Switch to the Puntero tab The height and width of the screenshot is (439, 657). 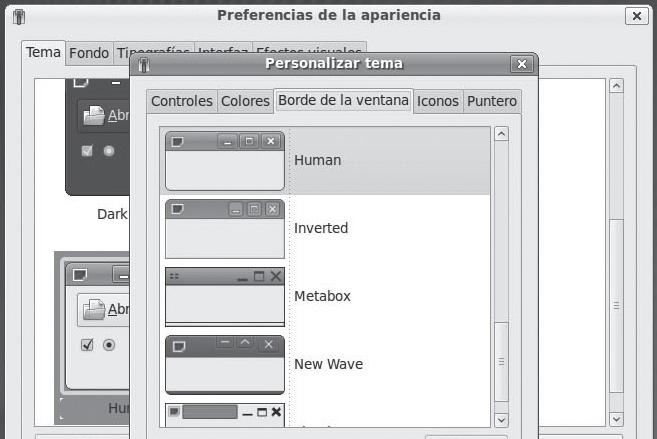click(x=492, y=101)
